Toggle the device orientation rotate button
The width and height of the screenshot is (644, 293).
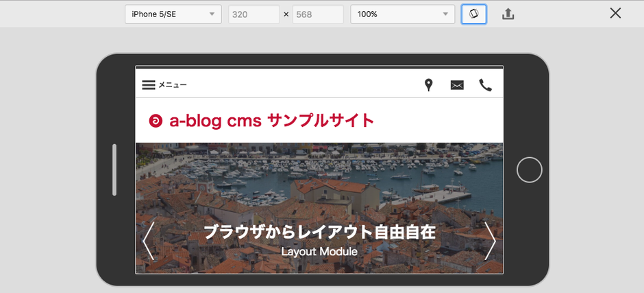coord(474,14)
